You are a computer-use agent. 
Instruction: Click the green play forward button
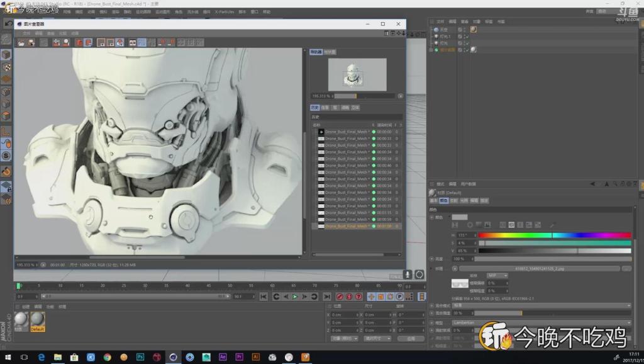tap(295, 297)
